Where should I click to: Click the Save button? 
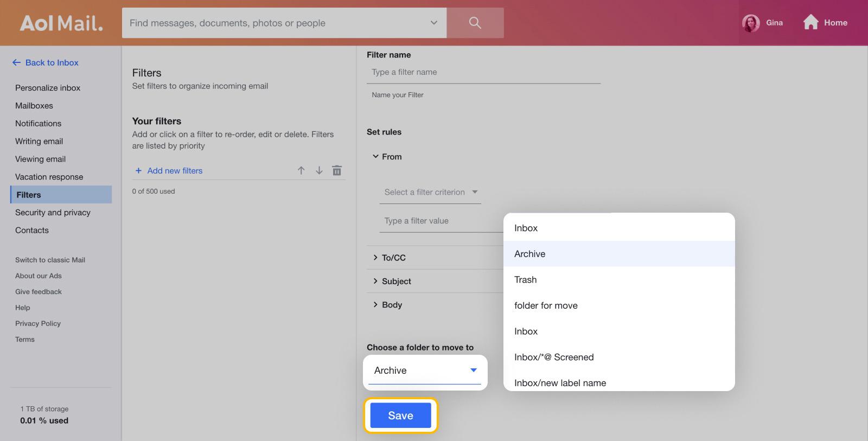400,416
